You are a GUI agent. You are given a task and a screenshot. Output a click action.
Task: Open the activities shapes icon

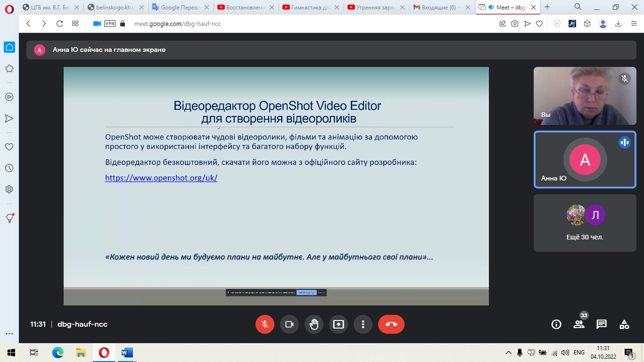(x=624, y=324)
